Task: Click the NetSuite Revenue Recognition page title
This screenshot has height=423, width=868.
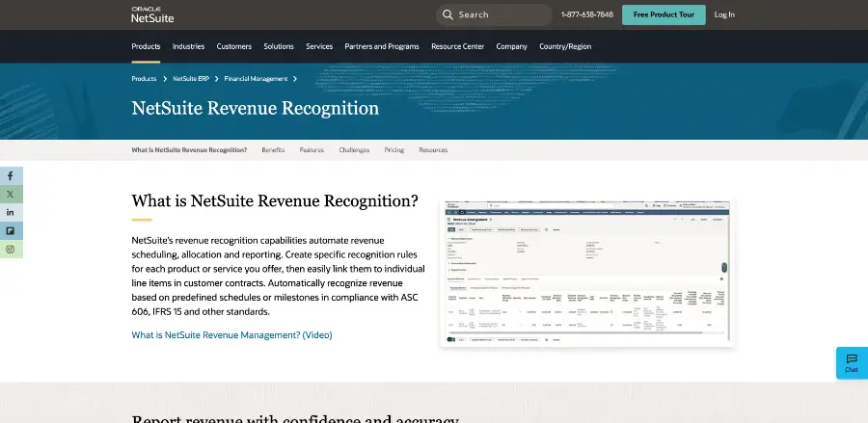Action: click(x=256, y=108)
